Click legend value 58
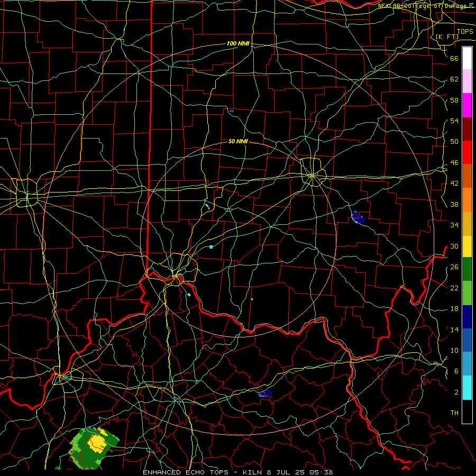The height and width of the screenshot is (476, 476). [x=454, y=100]
